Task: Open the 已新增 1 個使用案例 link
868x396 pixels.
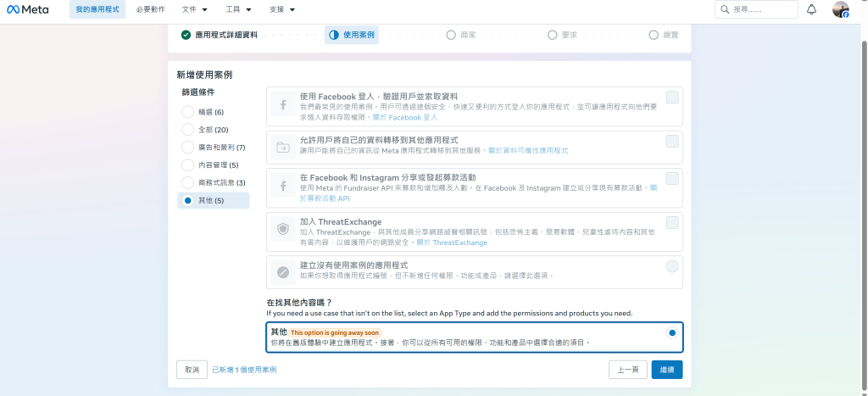Action: tap(245, 370)
